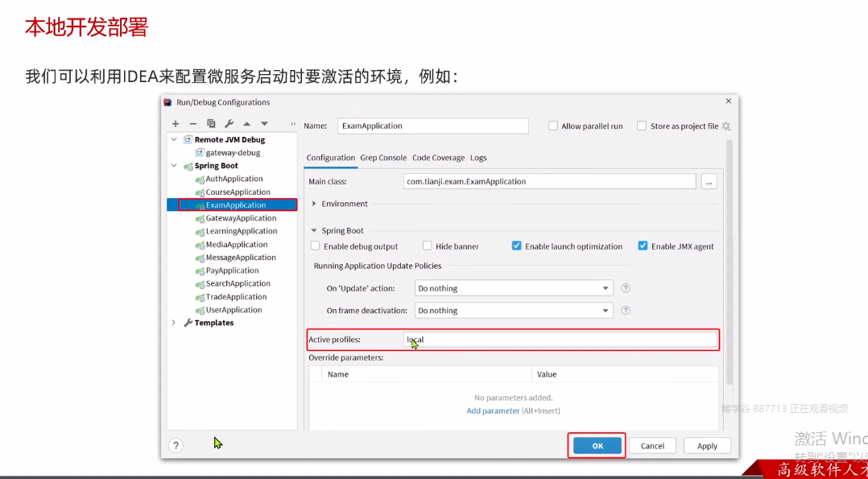This screenshot has width=868, height=479.
Task: Click the Add parameter link
Action: [x=493, y=411]
